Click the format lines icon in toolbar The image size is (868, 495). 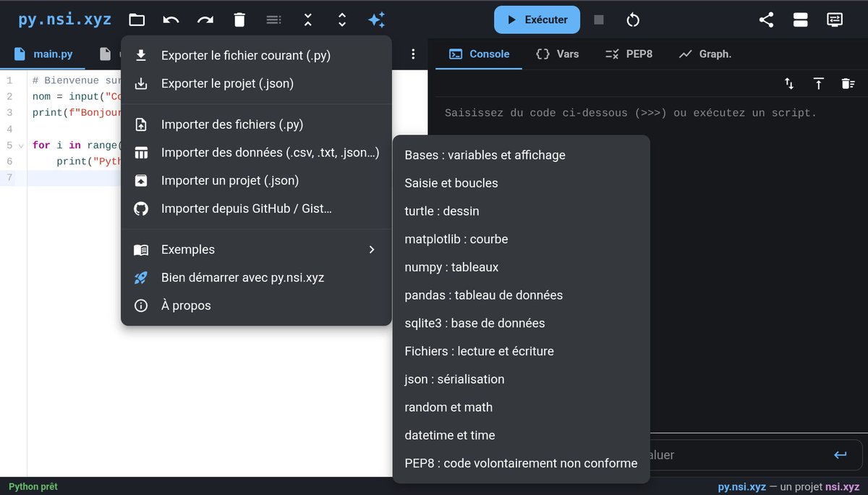(273, 20)
